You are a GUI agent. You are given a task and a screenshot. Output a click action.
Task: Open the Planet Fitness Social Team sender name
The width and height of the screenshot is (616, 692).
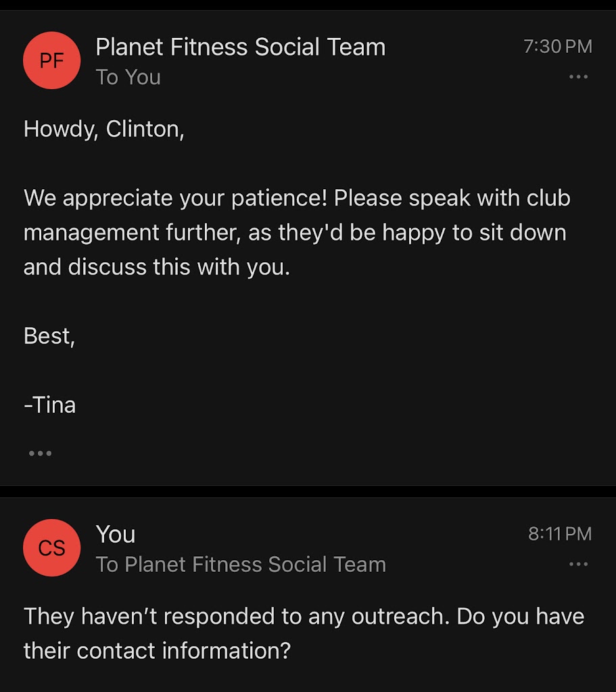click(240, 47)
